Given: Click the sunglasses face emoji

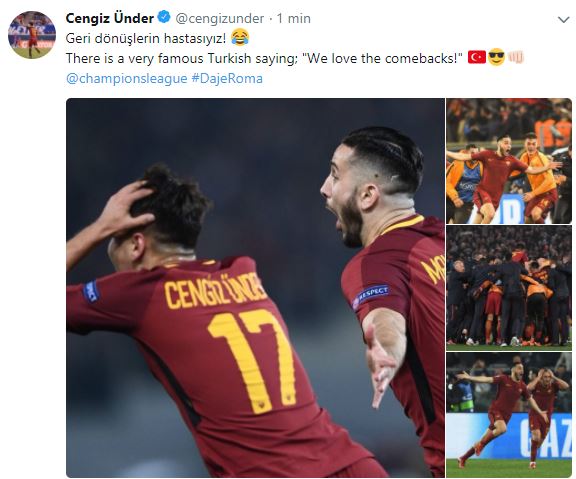Looking at the screenshot, I should (x=496, y=58).
